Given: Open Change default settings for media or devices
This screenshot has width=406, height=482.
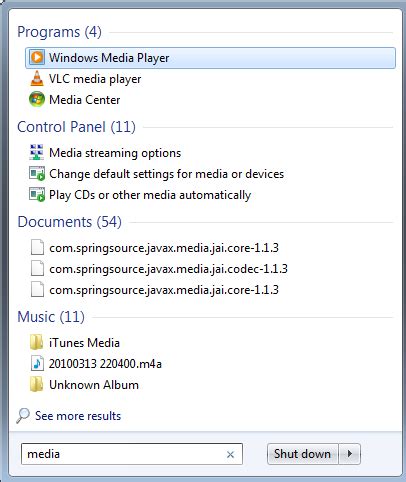Looking at the screenshot, I should [x=166, y=174].
